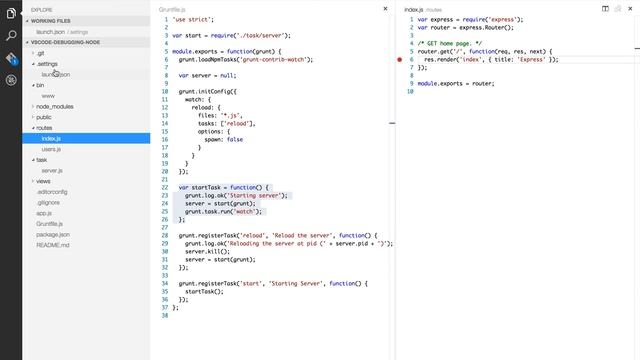Close the index.js editor
This screenshot has height=360, width=640.
[x=630, y=9]
